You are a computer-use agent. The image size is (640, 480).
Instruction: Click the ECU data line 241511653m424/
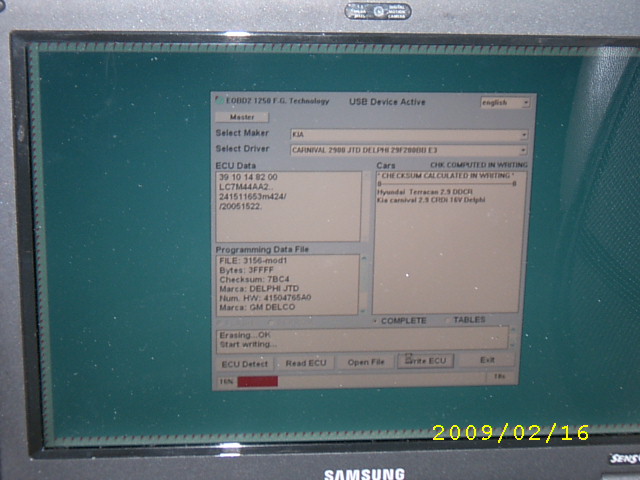tap(253, 197)
